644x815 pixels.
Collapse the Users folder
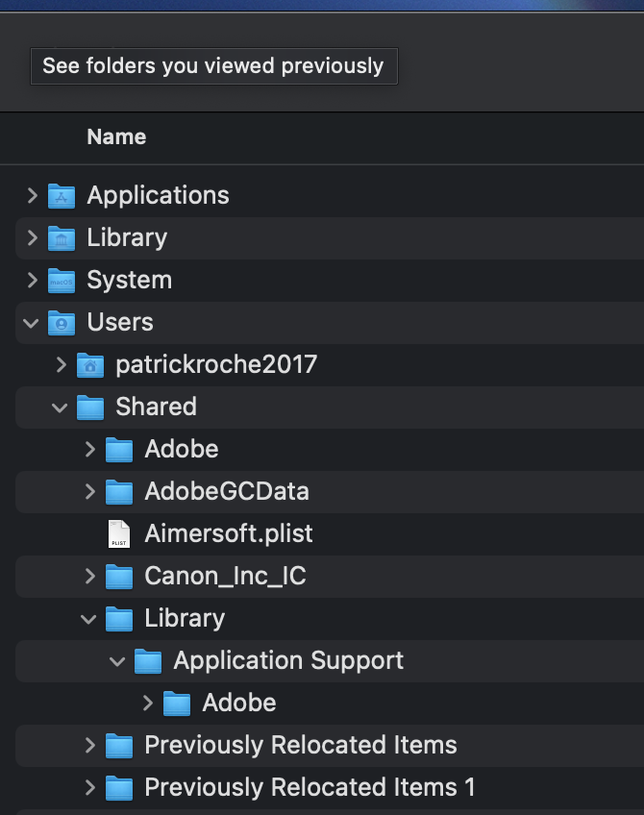click(33, 323)
